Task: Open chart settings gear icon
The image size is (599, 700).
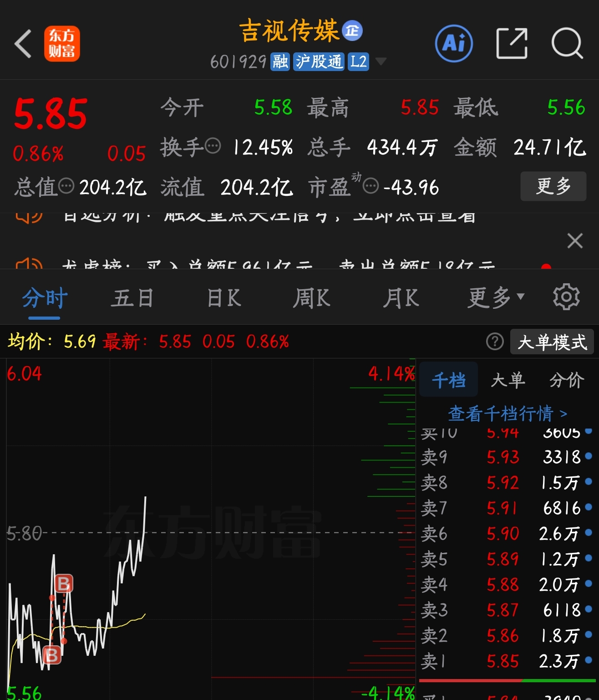Action: click(566, 297)
